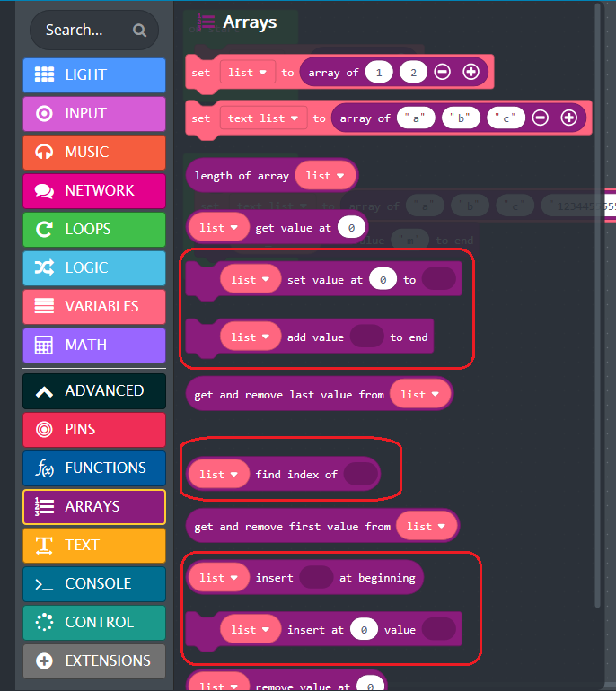Click the EXTENSIONS plus circle icon
Viewport: 616px width, 691px height.
coord(44,660)
